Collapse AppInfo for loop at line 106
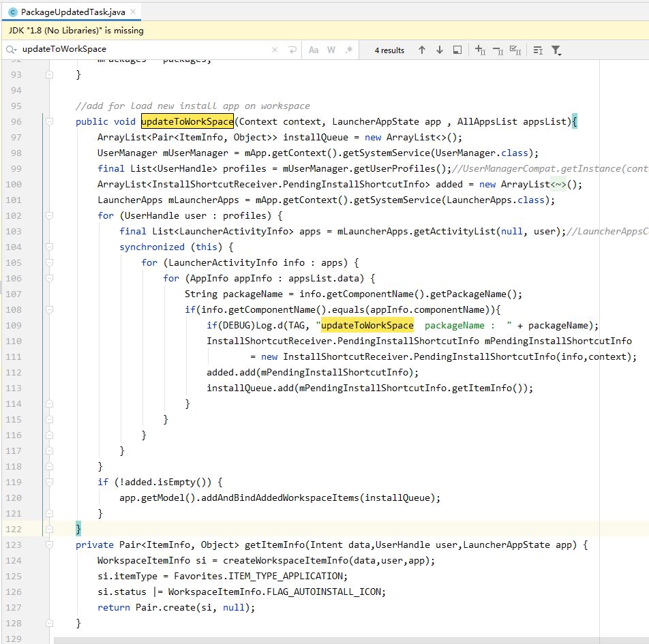The width and height of the screenshot is (649, 644). pos(49,278)
